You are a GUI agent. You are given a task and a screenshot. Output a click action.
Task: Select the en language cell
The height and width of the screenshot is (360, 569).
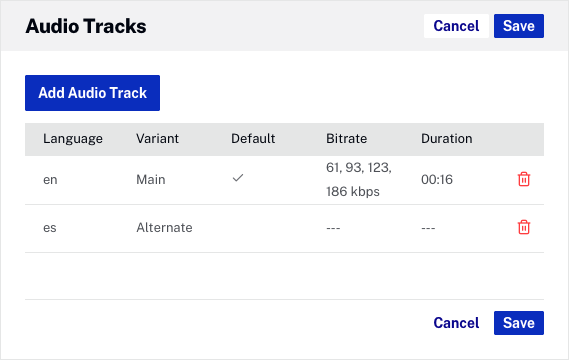click(x=50, y=180)
